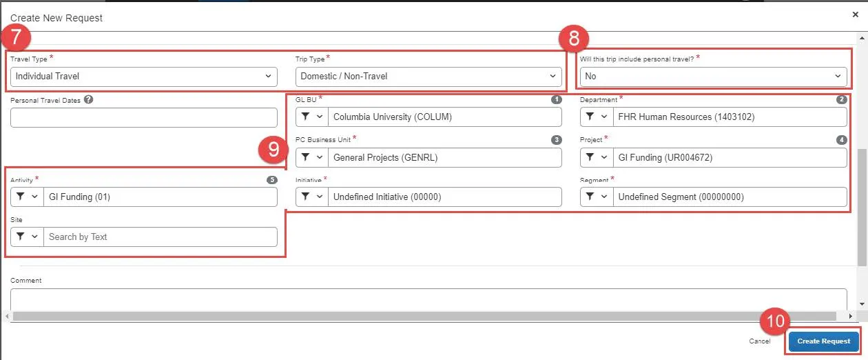
Task: Click the vertical scrollbar down arrow
Action: (x=862, y=304)
